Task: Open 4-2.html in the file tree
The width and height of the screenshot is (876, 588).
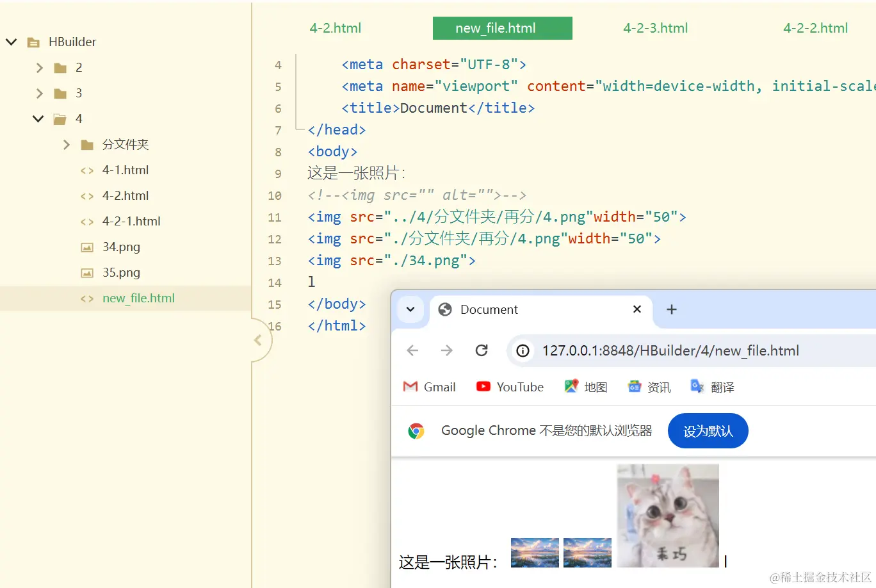Action: pyautogui.click(x=126, y=195)
